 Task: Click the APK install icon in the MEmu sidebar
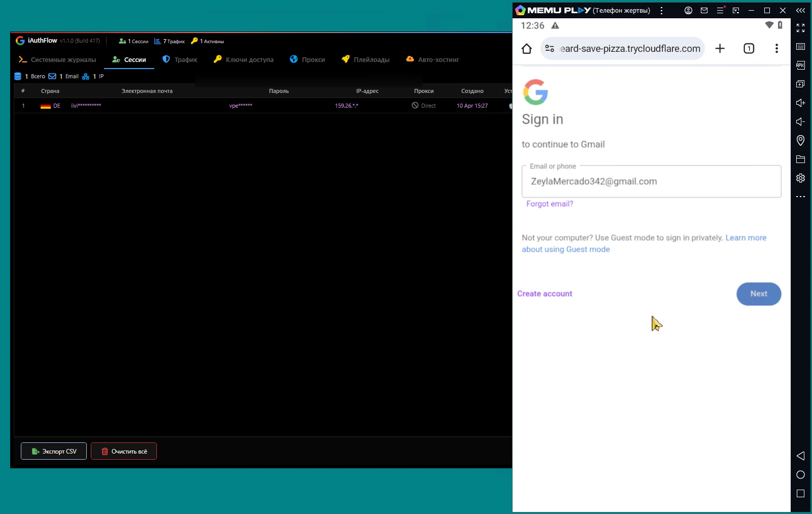800,65
